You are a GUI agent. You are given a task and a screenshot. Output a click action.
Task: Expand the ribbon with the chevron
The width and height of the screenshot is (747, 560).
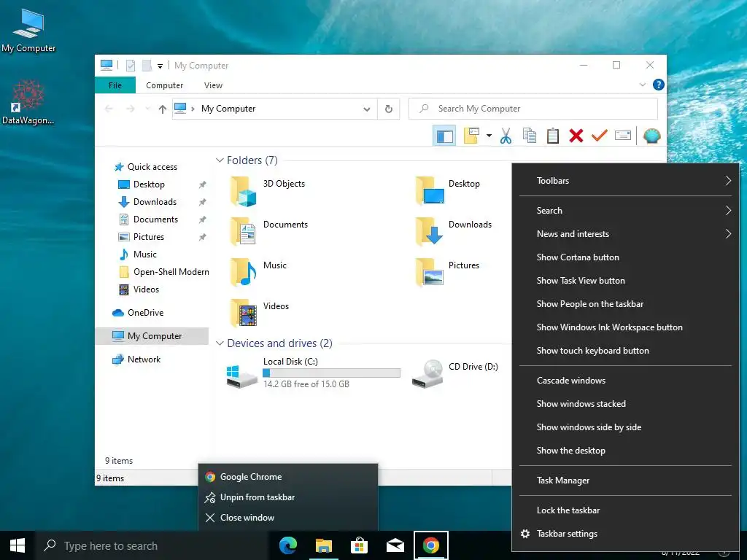643,85
